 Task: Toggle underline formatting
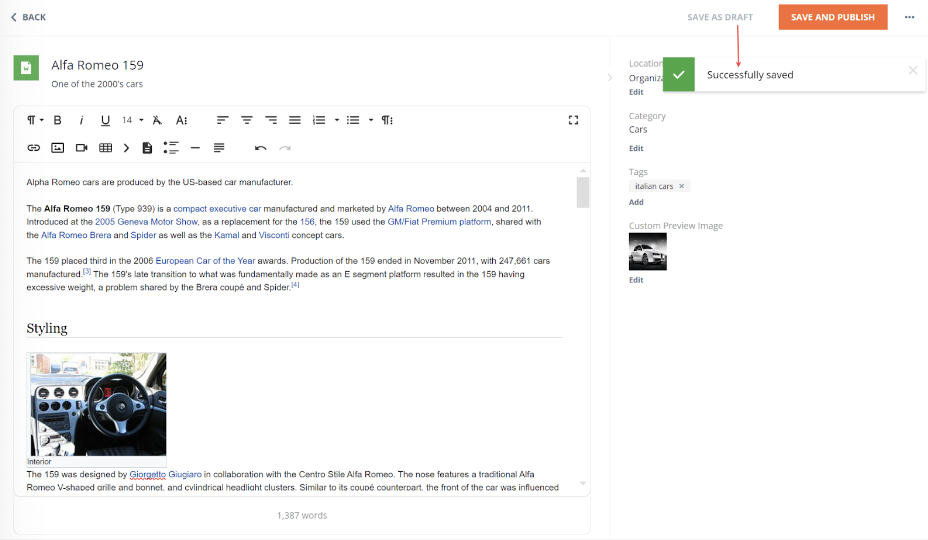(x=105, y=120)
